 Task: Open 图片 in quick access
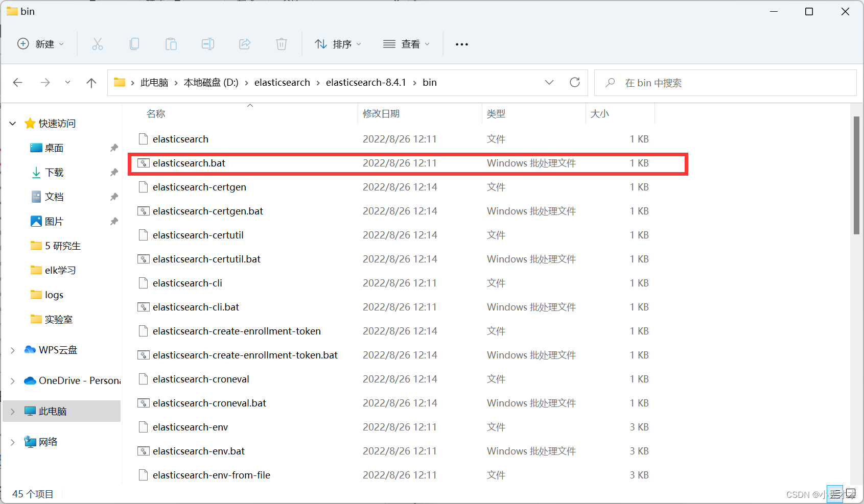point(54,222)
